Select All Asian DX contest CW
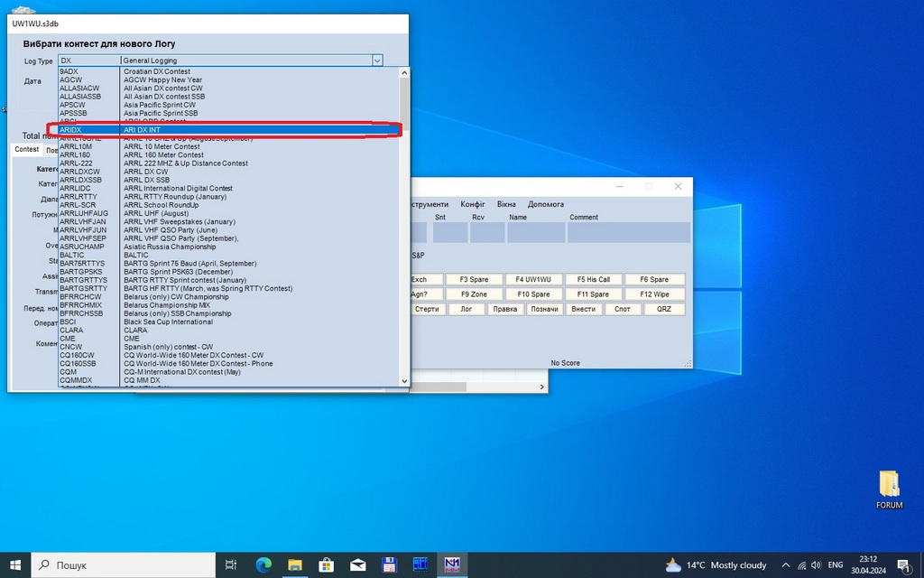924x578 pixels. (x=229, y=88)
